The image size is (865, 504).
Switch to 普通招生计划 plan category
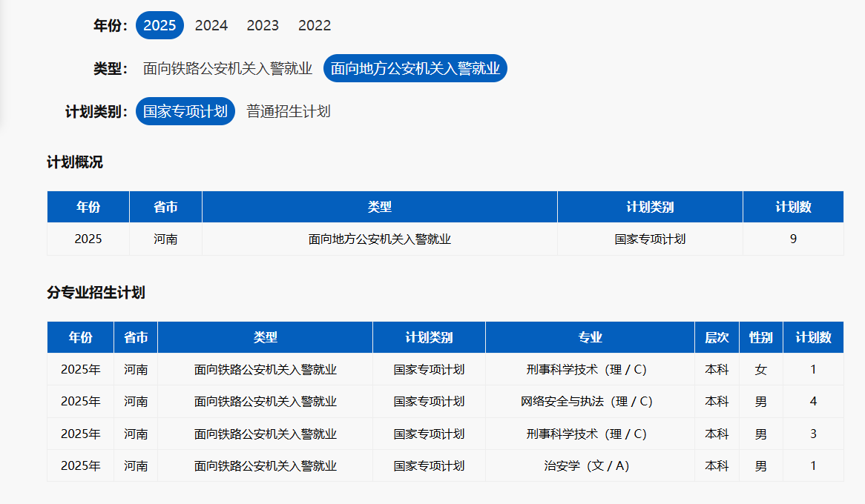[288, 111]
